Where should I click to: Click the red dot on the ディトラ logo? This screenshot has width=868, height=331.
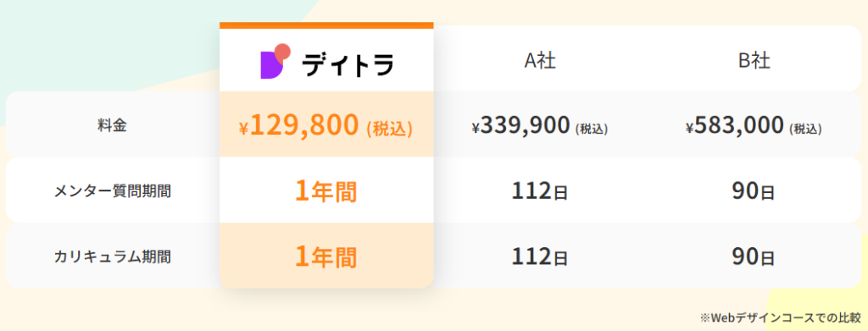point(283,50)
